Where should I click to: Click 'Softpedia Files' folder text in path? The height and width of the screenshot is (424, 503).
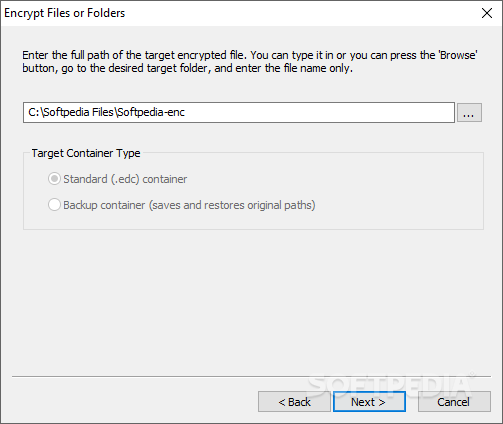78,113
